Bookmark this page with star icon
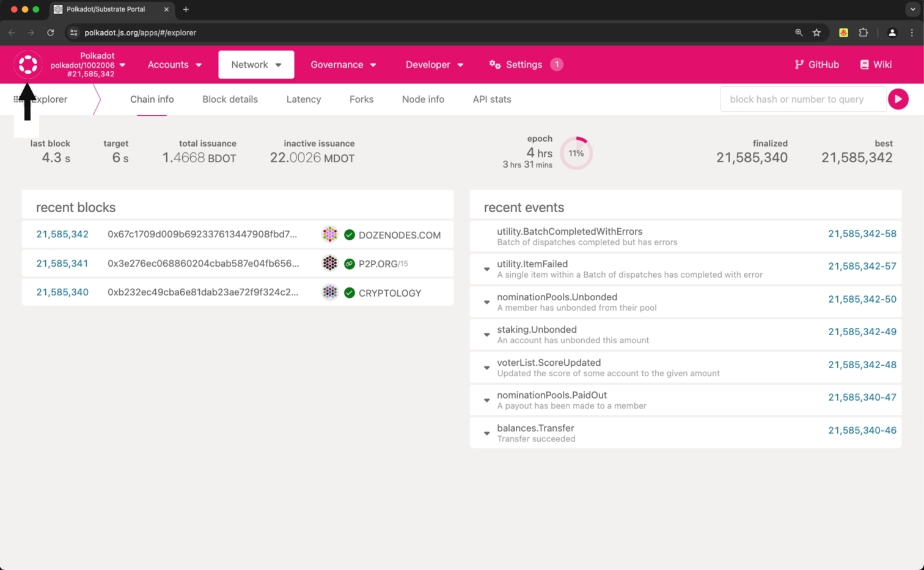The height and width of the screenshot is (570, 924). [816, 33]
